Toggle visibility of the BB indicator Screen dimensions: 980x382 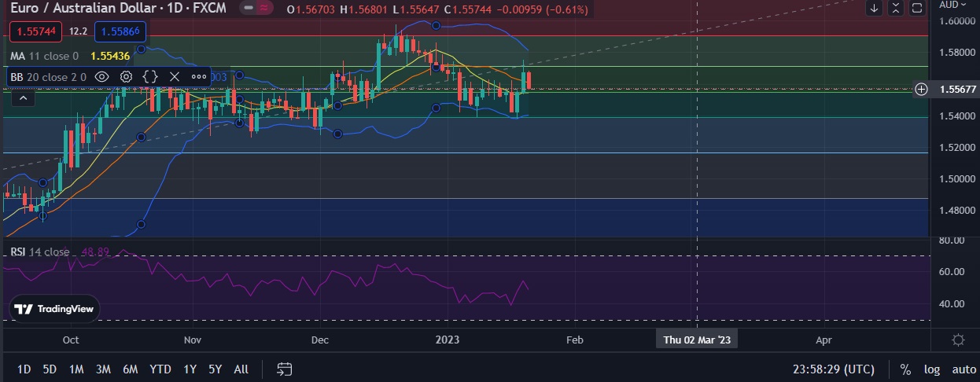(101, 77)
